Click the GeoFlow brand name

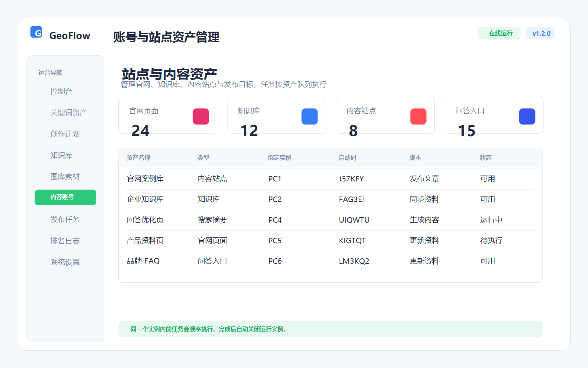(x=70, y=36)
